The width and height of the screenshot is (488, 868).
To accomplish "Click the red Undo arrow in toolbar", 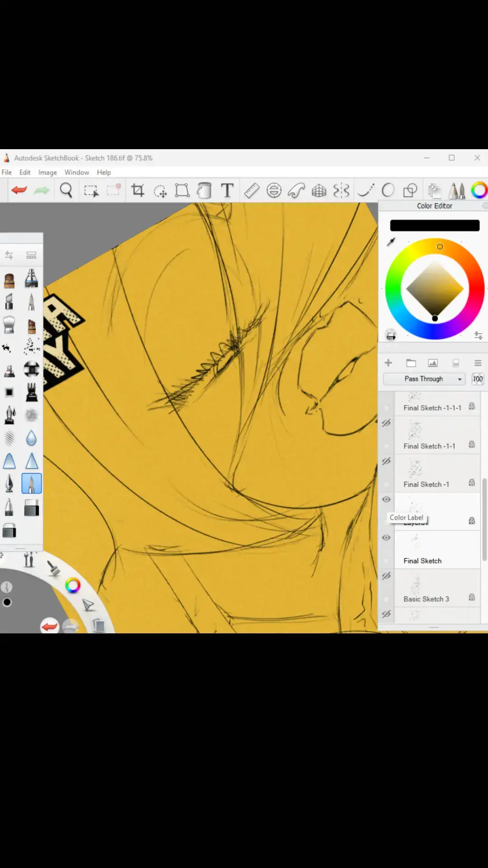I will 19,190.
